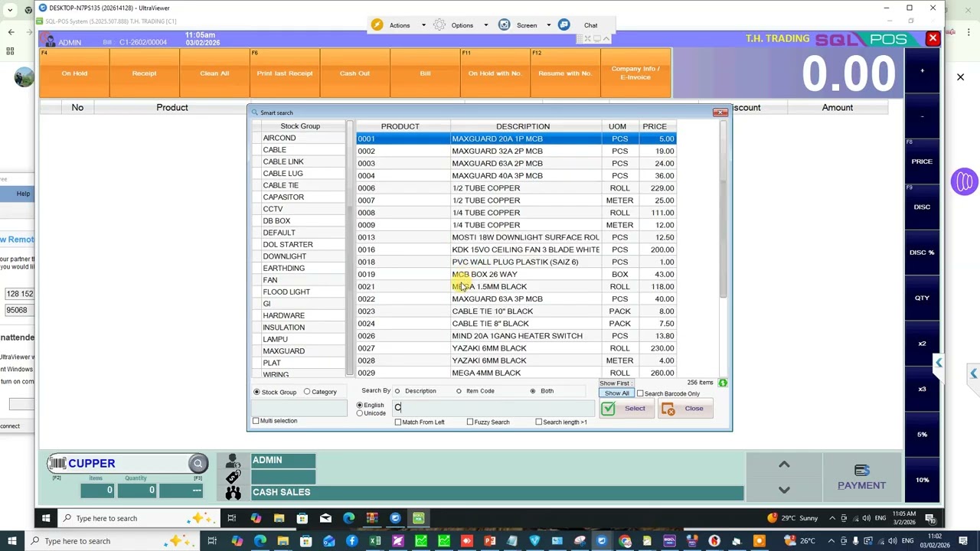This screenshot has width=980, height=551.
Task: Open Company Info / E-Invoice
Action: click(635, 73)
